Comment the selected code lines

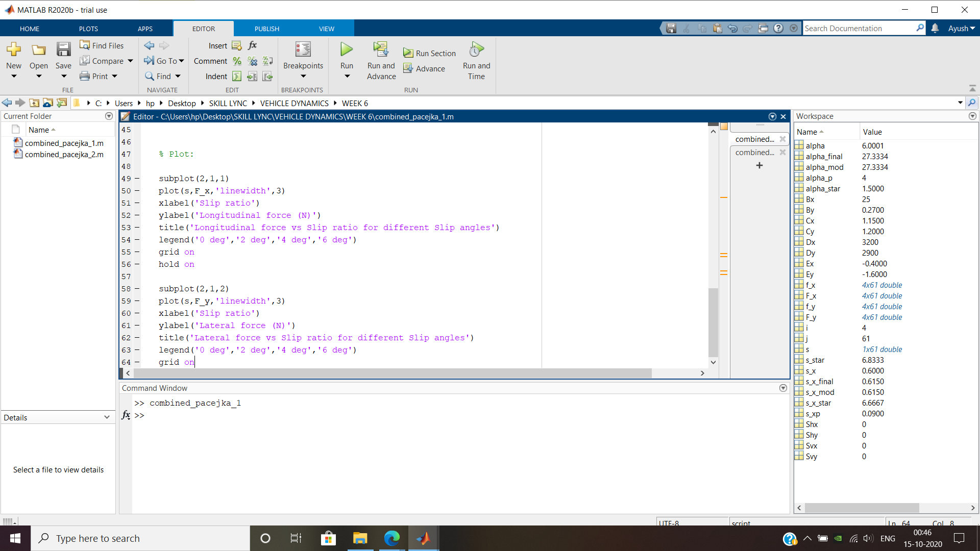[236, 61]
